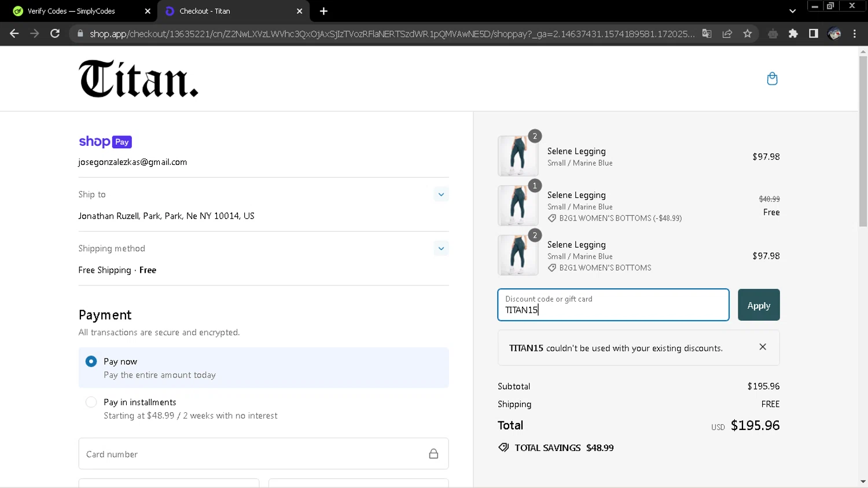Click the Titan store logo
The height and width of the screenshot is (488, 868).
click(138, 79)
